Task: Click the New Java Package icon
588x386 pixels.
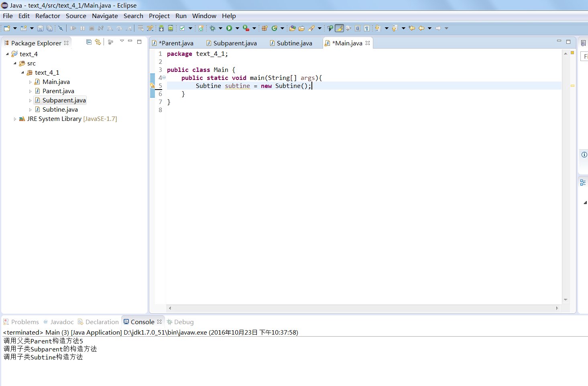Action: pos(264,28)
